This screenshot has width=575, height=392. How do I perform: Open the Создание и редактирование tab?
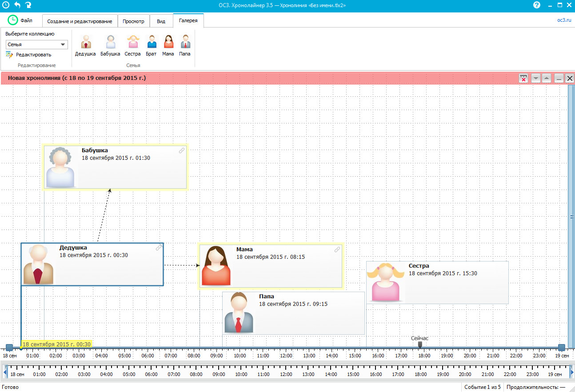(x=80, y=21)
